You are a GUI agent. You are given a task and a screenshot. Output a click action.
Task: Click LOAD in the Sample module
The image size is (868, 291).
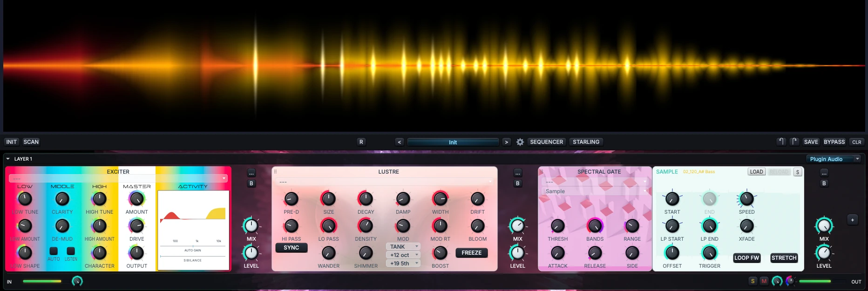pyautogui.click(x=757, y=172)
